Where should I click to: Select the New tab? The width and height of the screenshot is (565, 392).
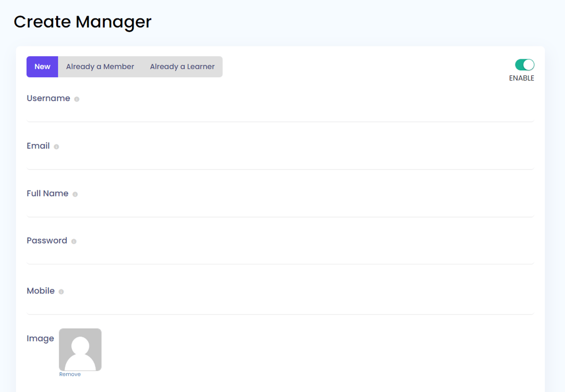[42, 67]
